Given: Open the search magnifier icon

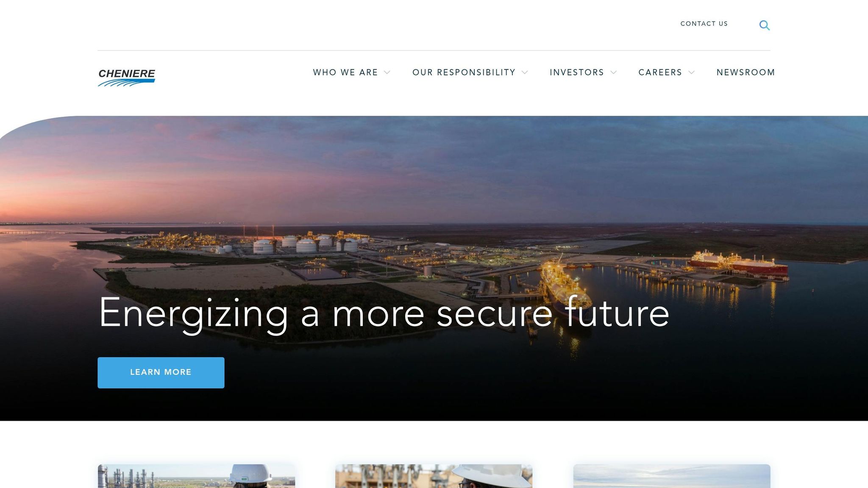Looking at the screenshot, I should point(764,25).
